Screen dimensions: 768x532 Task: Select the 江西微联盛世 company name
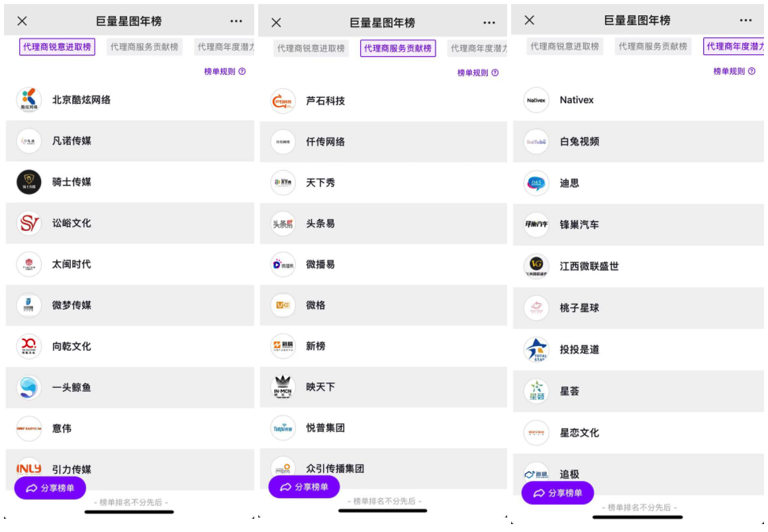click(589, 266)
